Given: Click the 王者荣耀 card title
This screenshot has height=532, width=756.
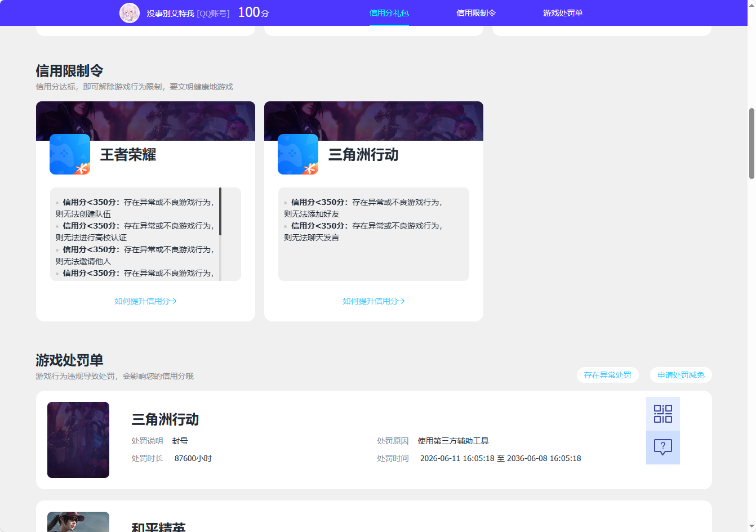Looking at the screenshot, I should point(128,155).
